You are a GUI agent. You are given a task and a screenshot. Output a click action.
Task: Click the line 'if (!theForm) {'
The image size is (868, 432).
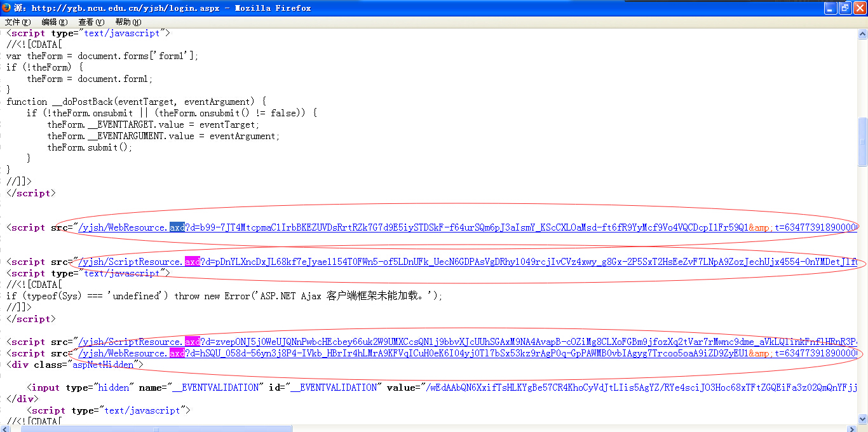pyautogui.click(x=44, y=67)
